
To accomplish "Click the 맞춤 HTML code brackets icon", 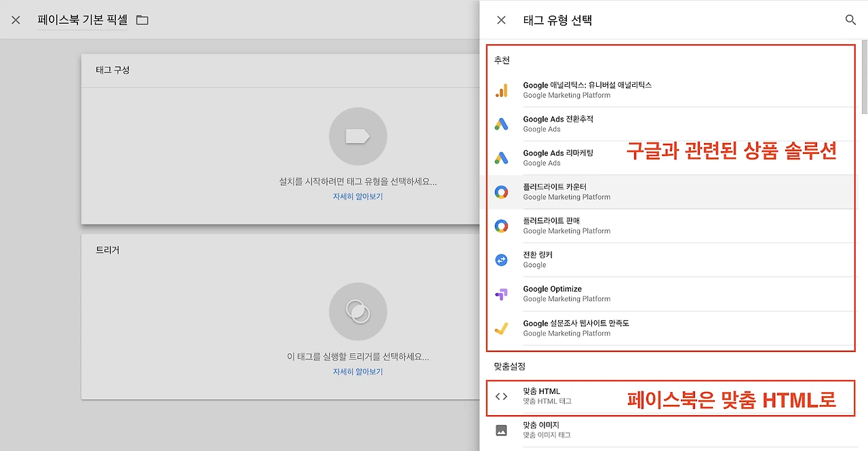I will tap(501, 396).
